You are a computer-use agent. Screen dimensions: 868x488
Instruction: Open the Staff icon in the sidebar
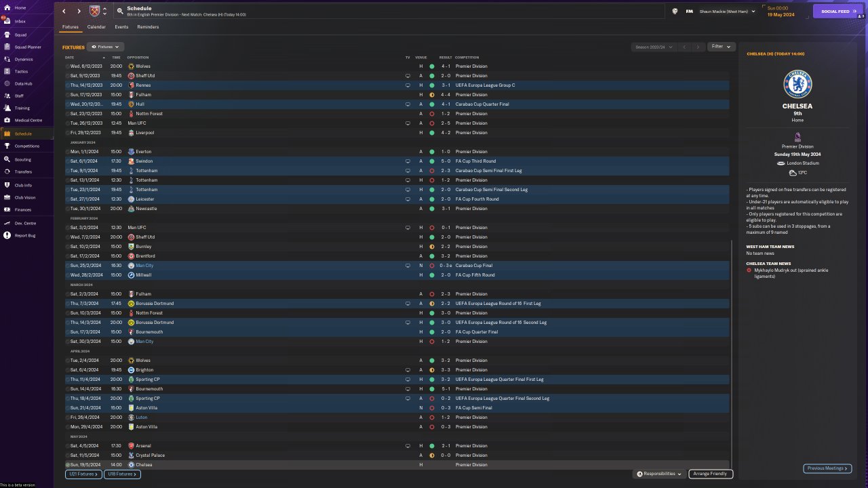(7, 96)
